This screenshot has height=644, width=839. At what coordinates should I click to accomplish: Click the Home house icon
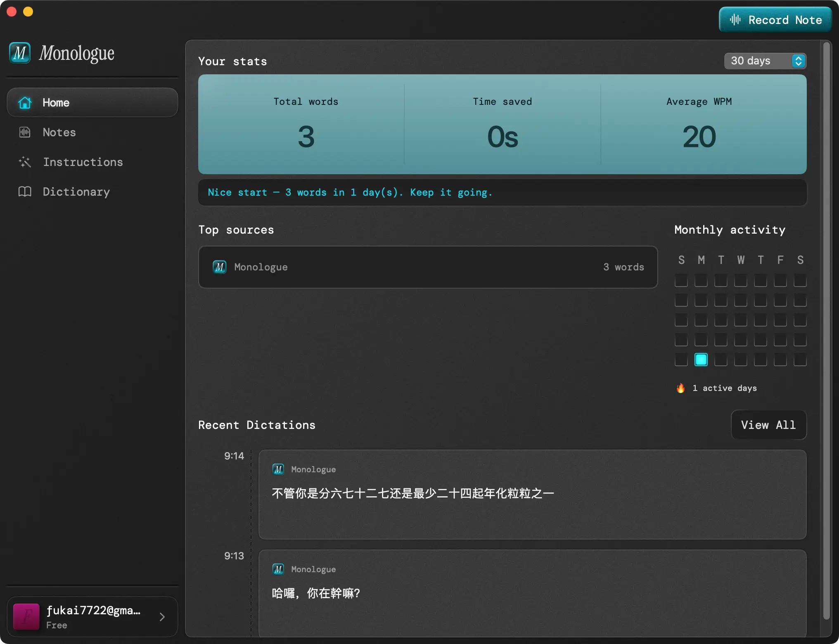coord(25,102)
